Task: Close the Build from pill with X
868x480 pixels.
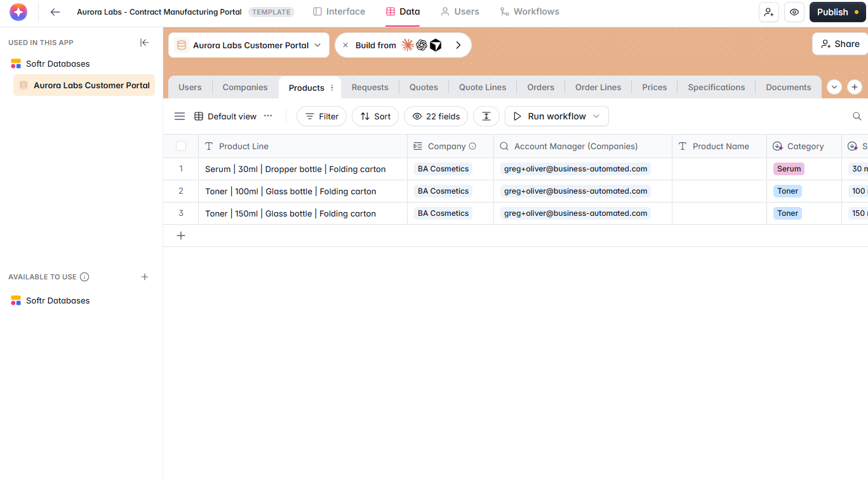Action: coord(345,45)
